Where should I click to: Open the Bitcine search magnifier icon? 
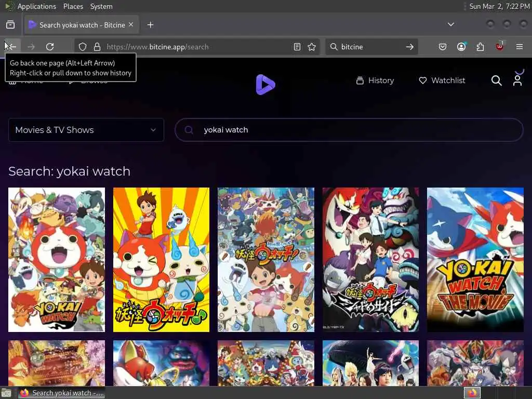coord(496,81)
